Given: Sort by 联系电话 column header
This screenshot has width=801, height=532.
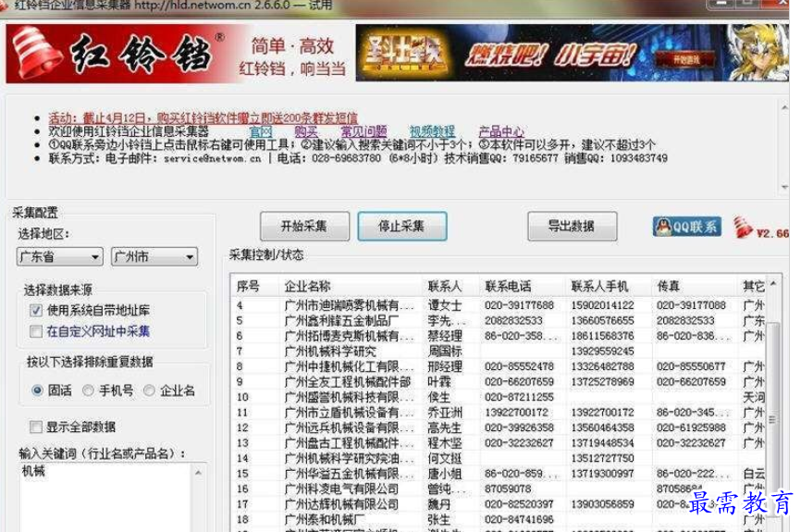Looking at the screenshot, I should pos(522,286).
